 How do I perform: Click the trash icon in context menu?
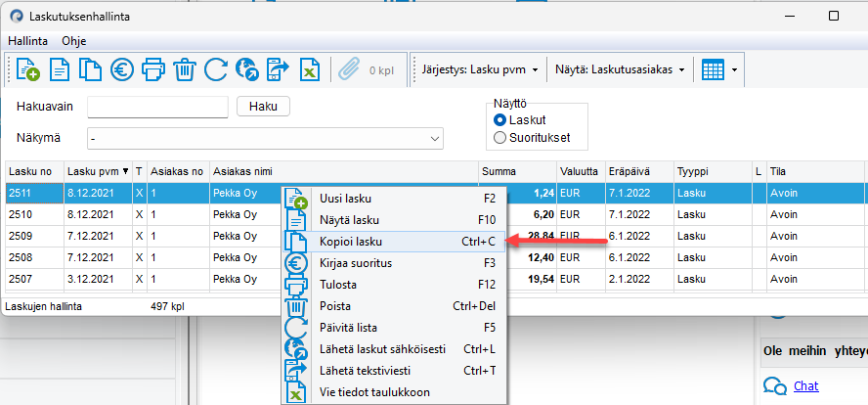click(x=296, y=307)
